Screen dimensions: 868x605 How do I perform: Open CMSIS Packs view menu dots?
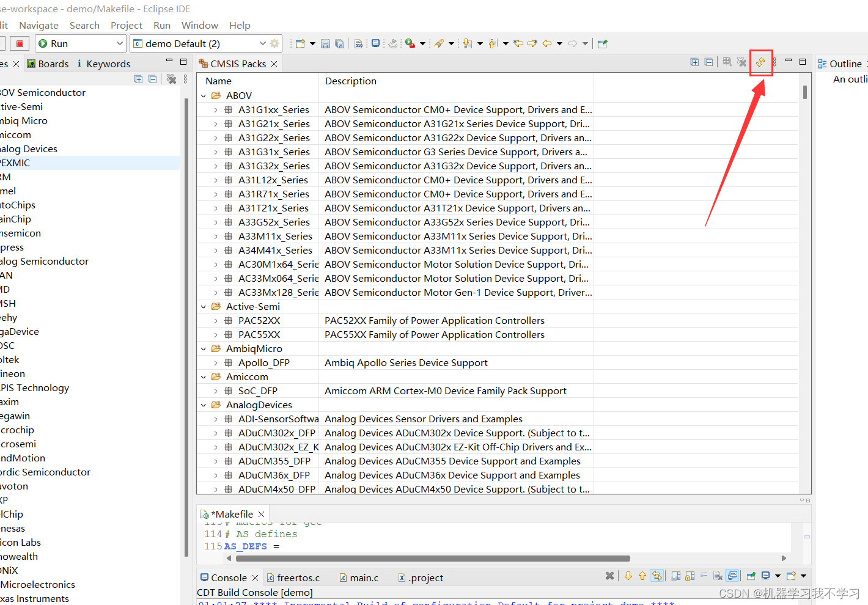[774, 62]
